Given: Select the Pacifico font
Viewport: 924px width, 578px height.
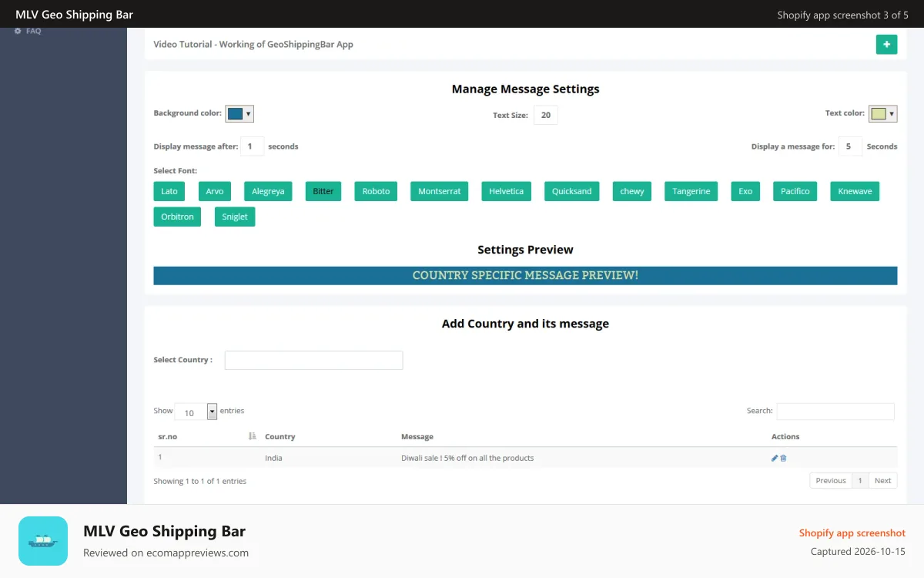Looking at the screenshot, I should [x=795, y=191].
